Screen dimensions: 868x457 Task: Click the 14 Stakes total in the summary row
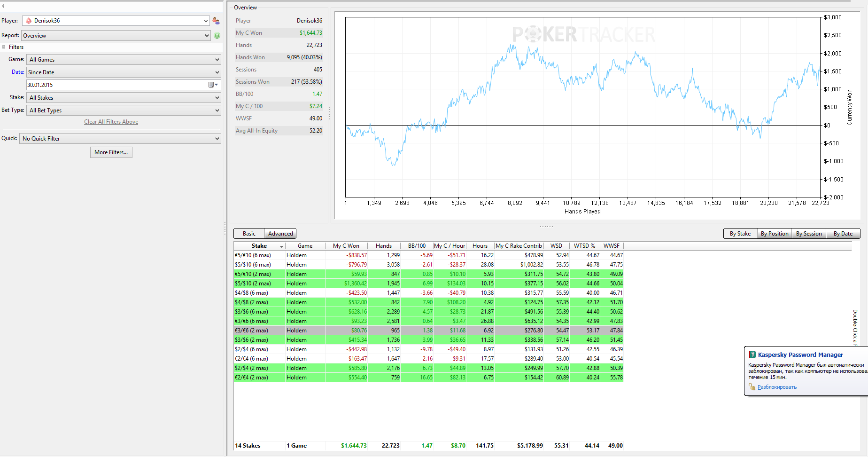[x=248, y=446]
